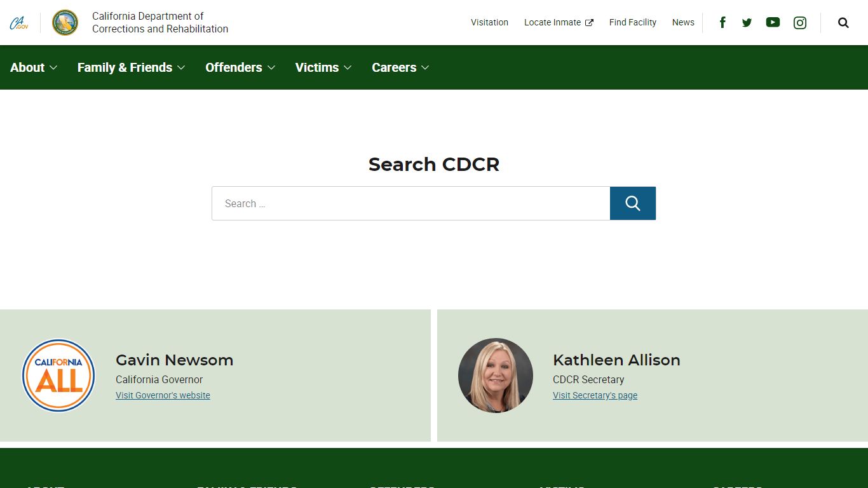
Task: Click the Gavin Newsom name heading
Action: [174, 360]
